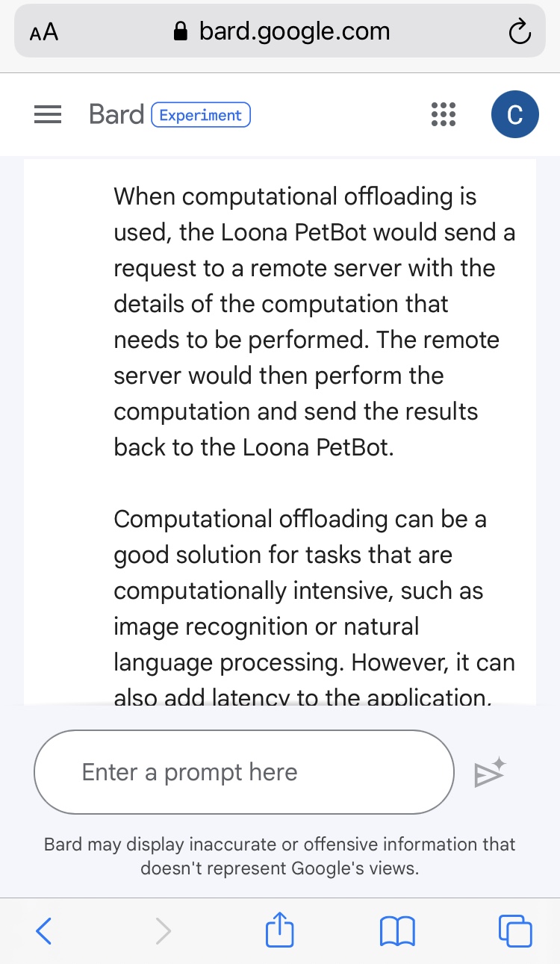
Task: Open the Bard hamburger side menu
Action: 48,115
